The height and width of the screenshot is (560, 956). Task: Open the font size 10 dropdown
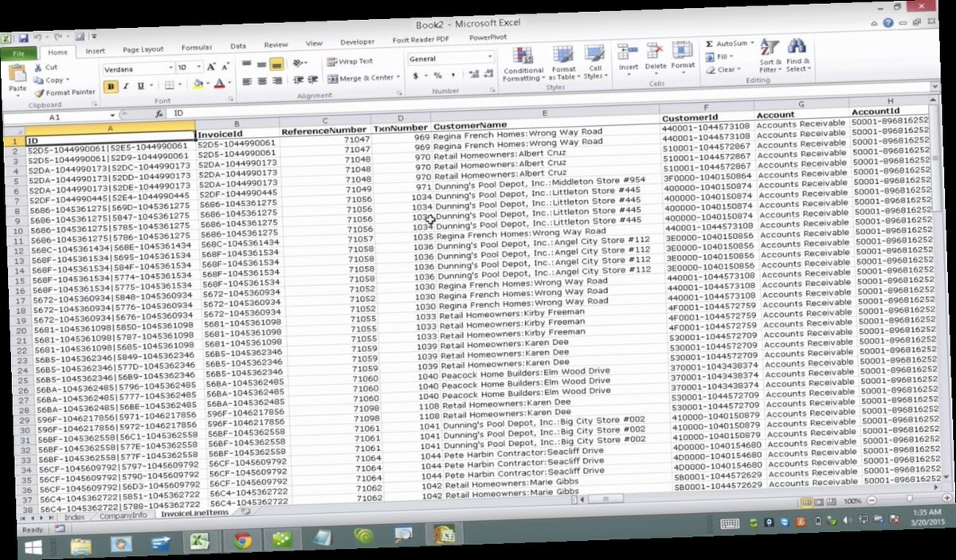point(199,68)
